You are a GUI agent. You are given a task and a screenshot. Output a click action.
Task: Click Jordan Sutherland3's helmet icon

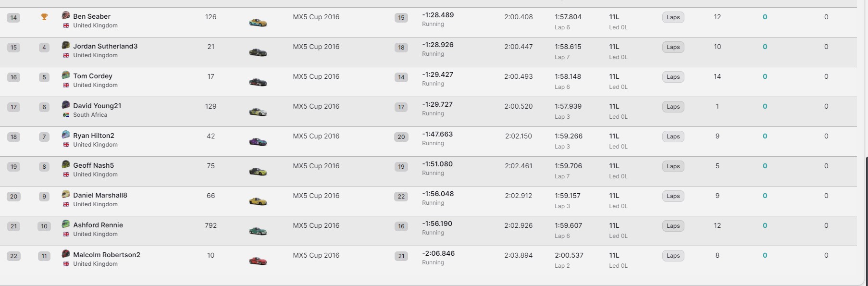(66, 46)
